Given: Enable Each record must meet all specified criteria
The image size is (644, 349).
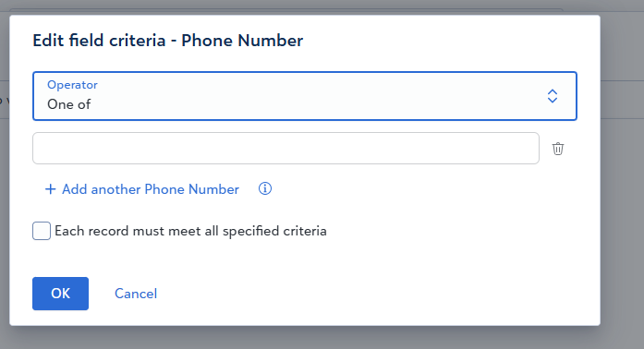Looking at the screenshot, I should (42, 231).
